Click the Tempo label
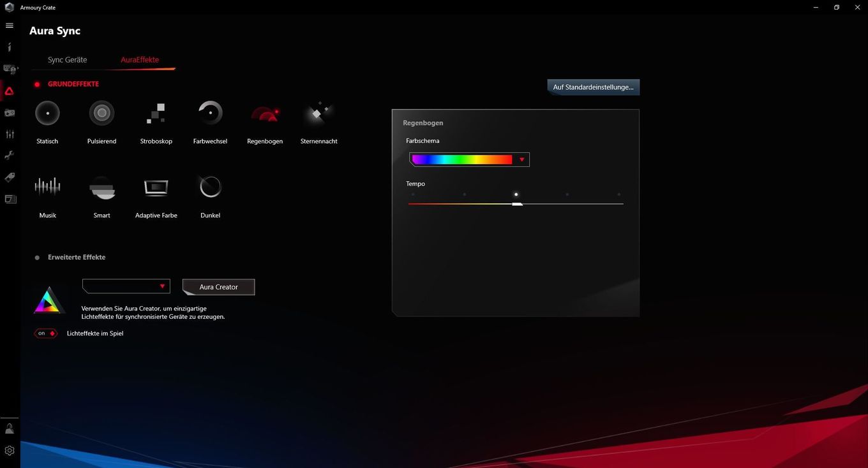The image size is (868, 468). tap(415, 184)
